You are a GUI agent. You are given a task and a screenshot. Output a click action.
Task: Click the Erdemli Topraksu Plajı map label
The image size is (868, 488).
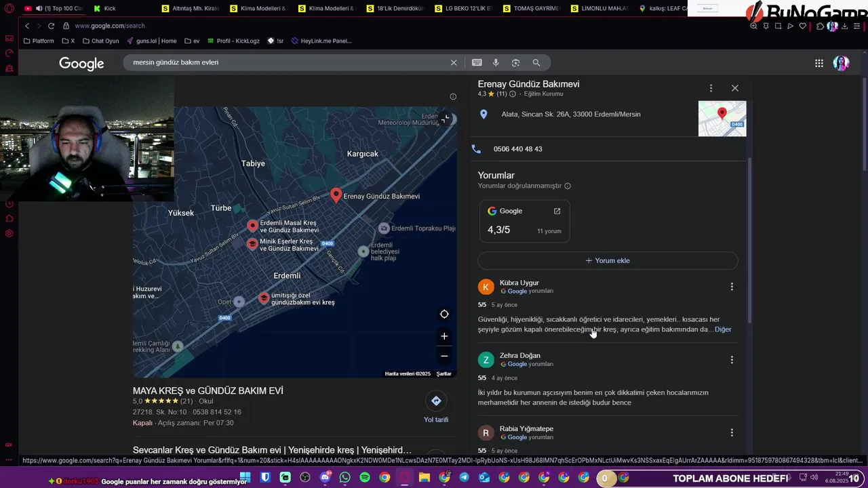pos(423,228)
